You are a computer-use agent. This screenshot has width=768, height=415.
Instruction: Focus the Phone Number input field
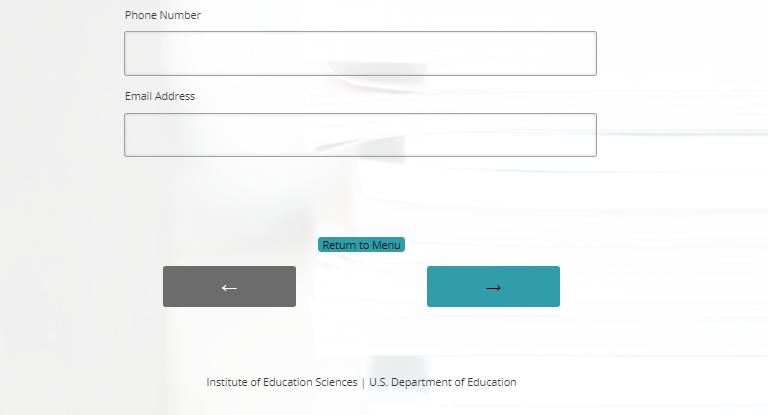coord(360,53)
